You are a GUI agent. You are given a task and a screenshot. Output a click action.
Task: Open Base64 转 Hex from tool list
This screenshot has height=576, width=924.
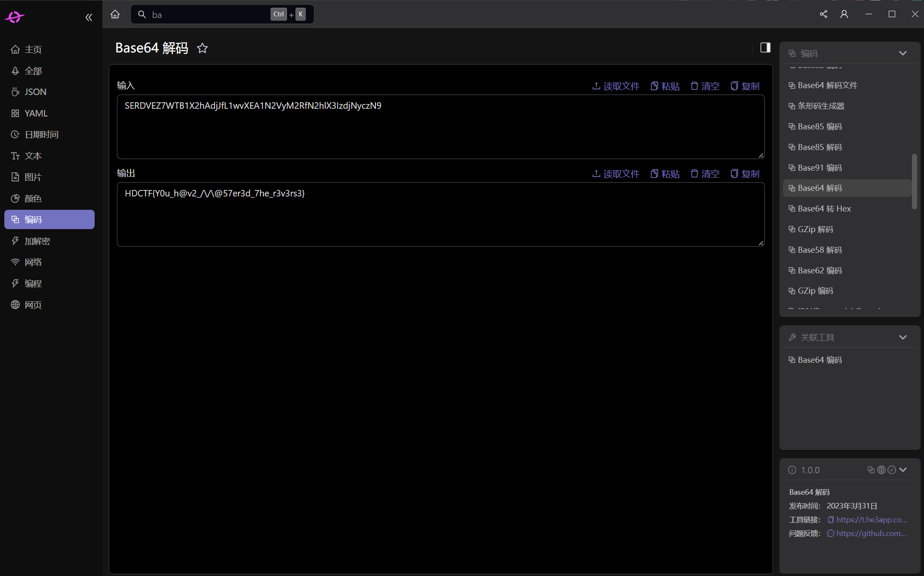pos(824,209)
